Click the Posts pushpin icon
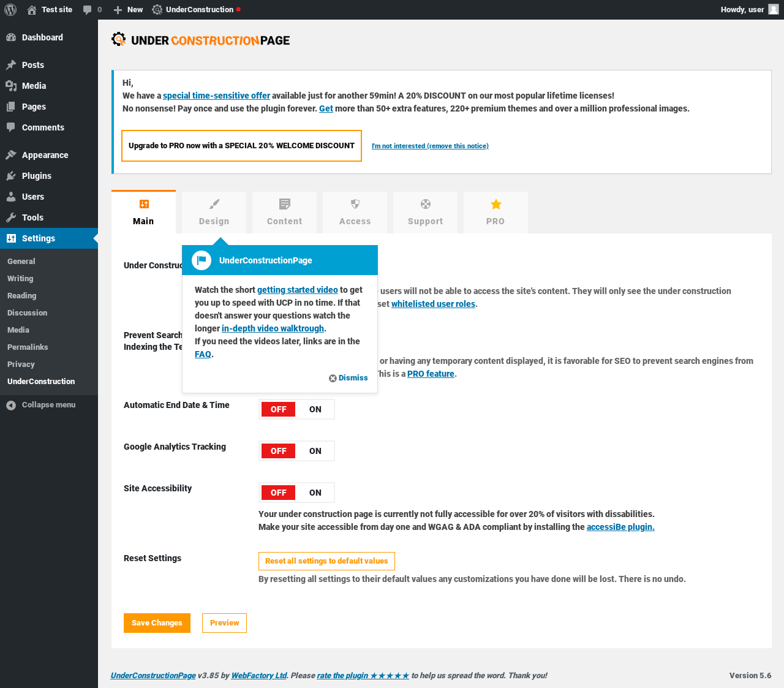This screenshot has width=784, height=688. (11, 65)
